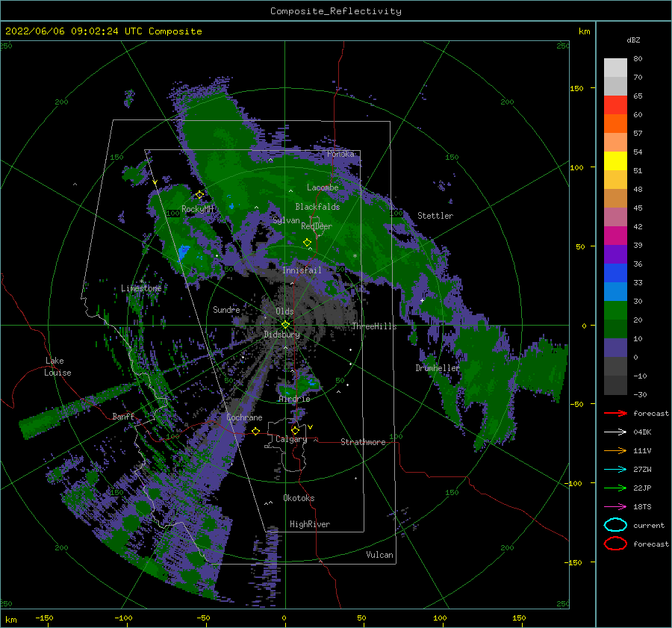Select the orange 111V arrow icon
Screen dimensions: 672x628
click(615, 450)
